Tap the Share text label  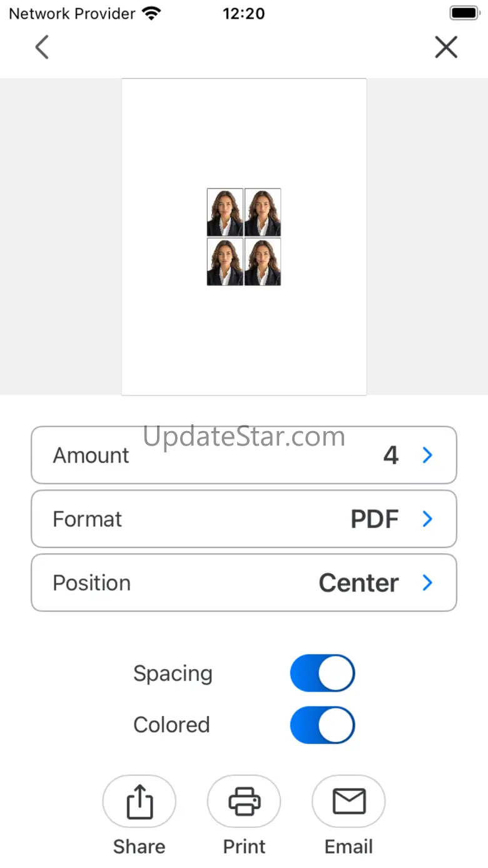click(x=139, y=847)
